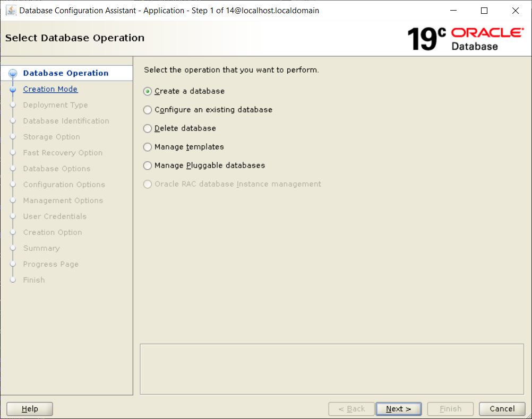Click the Cancel button
The height and width of the screenshot is (419, 532).
(502, 408)
